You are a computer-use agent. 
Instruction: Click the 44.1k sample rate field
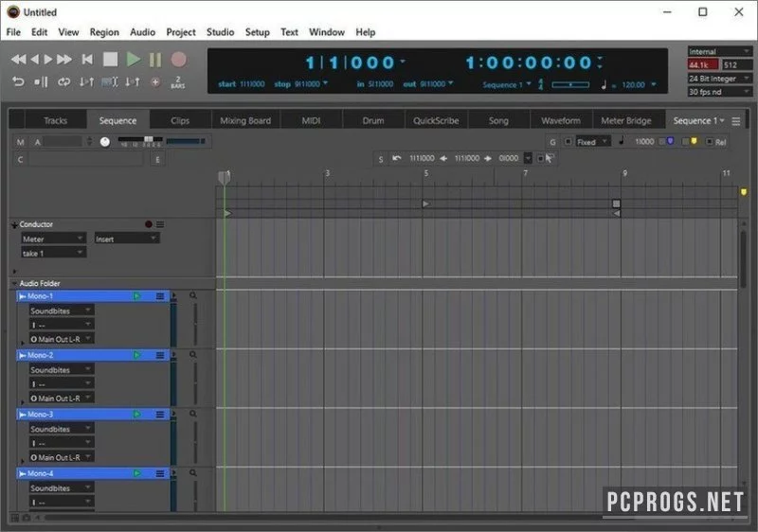click(703, 64)
